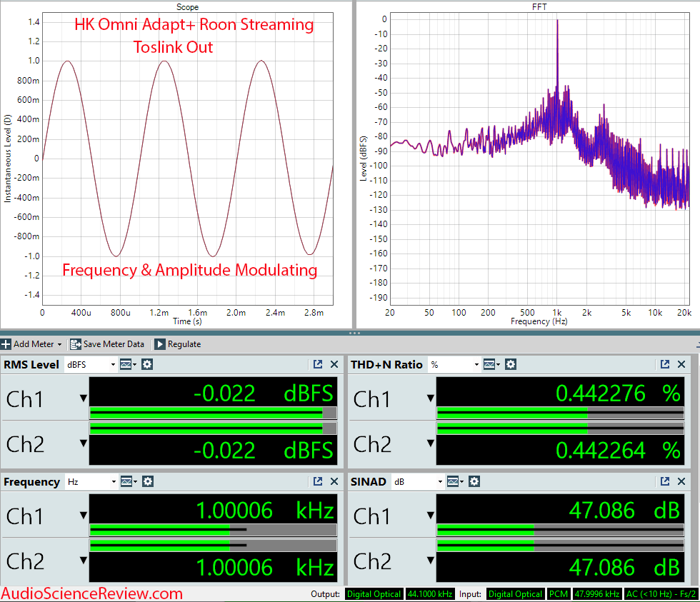This screenshot has width=700, height=602.
Task: Open RMS Level meter settings gear
Action: [147, 365]
